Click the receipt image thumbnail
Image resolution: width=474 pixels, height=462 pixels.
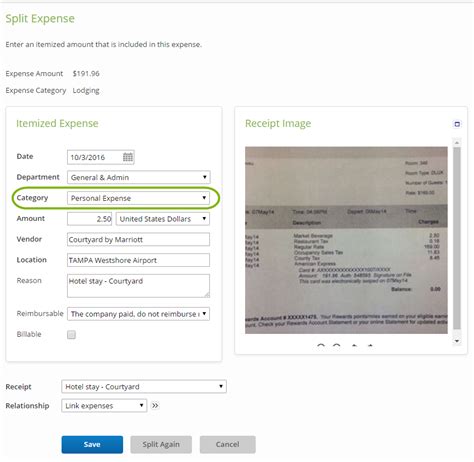346,240
